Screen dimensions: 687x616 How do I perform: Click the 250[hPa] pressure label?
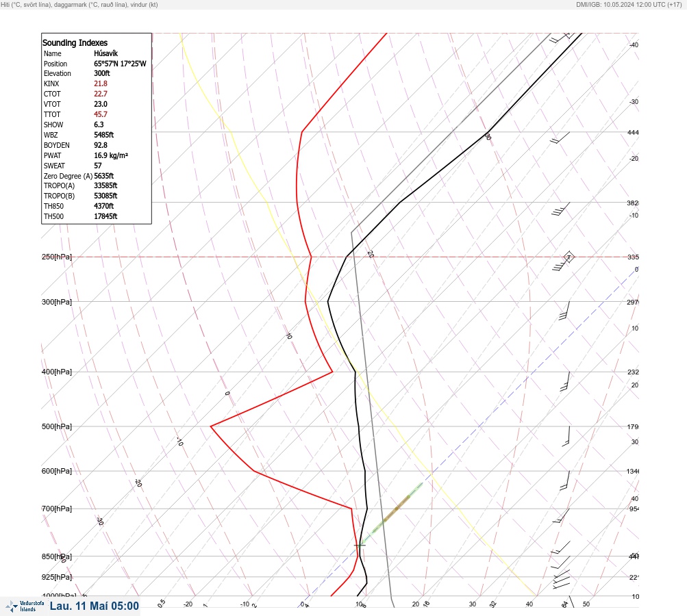[57, 257]
